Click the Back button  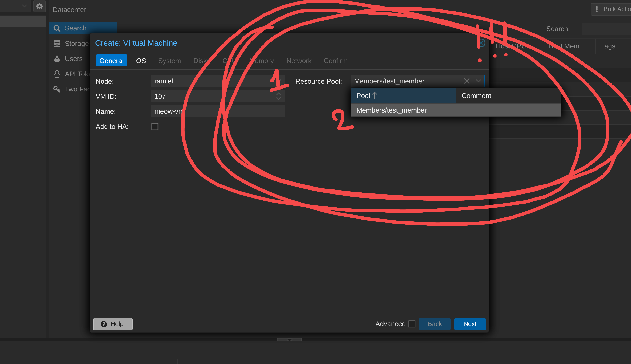[435, 324]
